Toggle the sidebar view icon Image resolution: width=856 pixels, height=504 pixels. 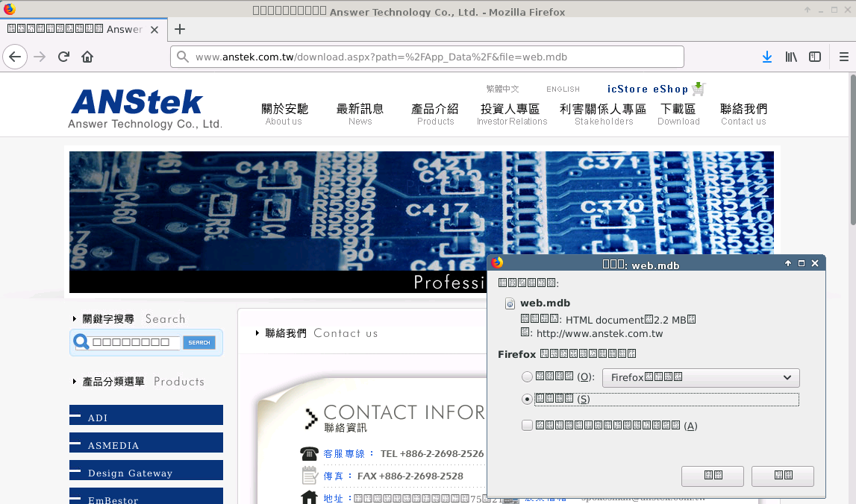coord(814,57)
